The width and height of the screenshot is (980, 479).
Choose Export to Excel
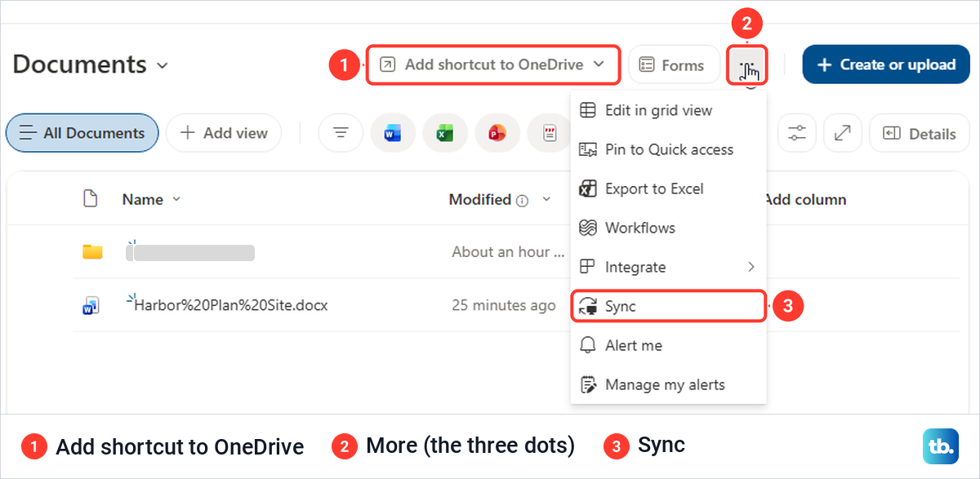(x=668, y=188)
